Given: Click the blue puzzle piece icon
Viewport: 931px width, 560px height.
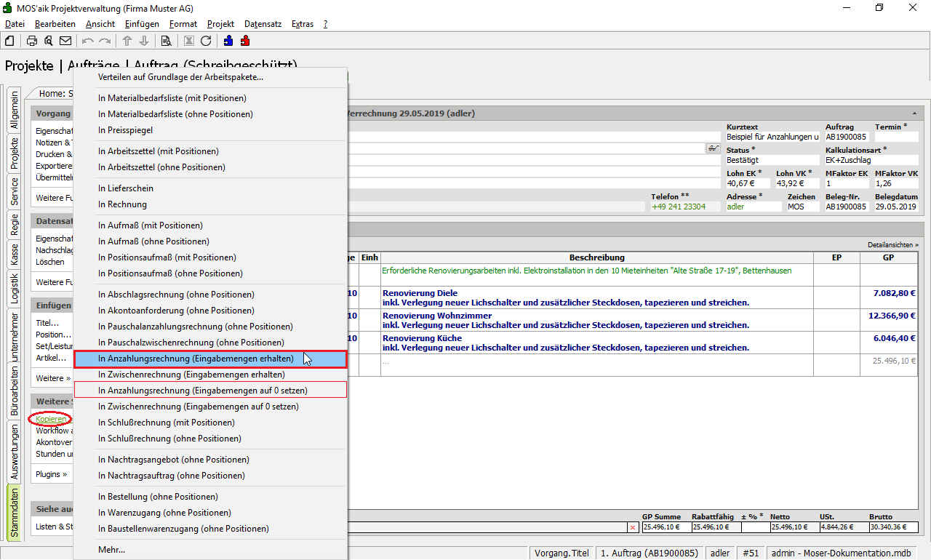Looking at the screenshot, I should click(x=228, y=41).
